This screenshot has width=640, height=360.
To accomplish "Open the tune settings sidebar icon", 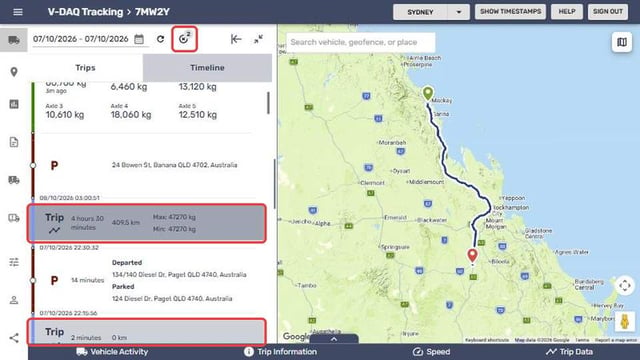I will pyautogui.click(x=14, y=262).
